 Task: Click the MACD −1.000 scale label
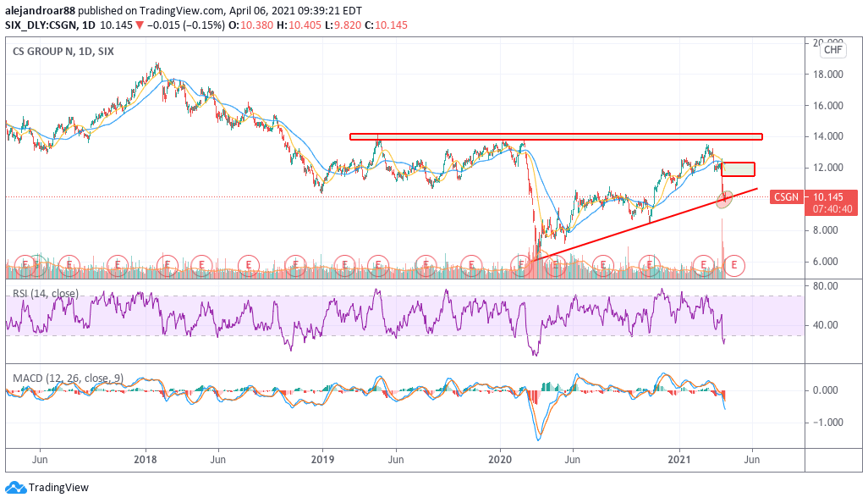click(x=827, y=422)
